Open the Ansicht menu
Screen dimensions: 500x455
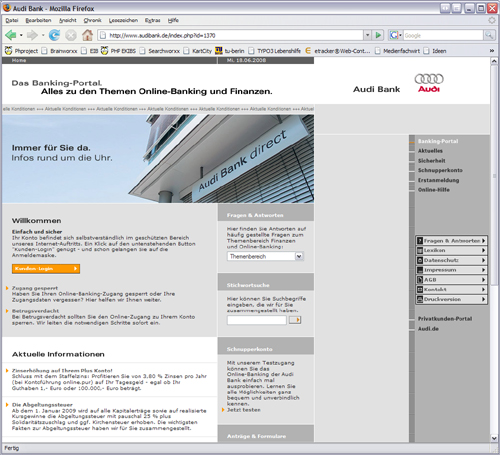(68, 20)
